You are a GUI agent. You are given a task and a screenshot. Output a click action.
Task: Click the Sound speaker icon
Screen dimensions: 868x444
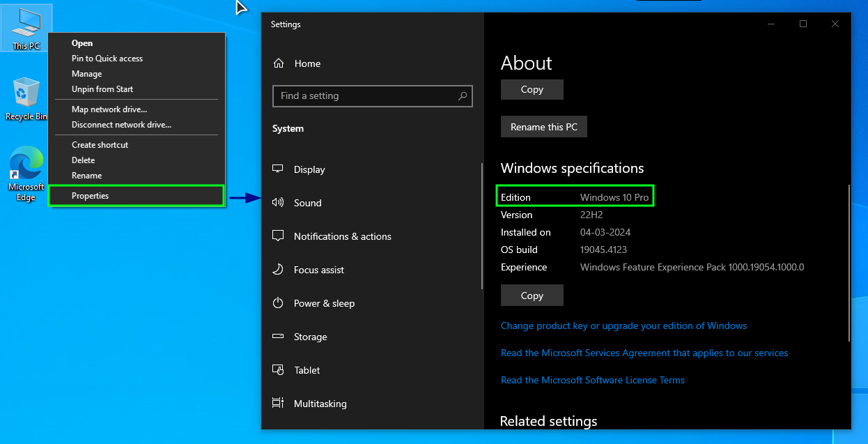point(278,203)
